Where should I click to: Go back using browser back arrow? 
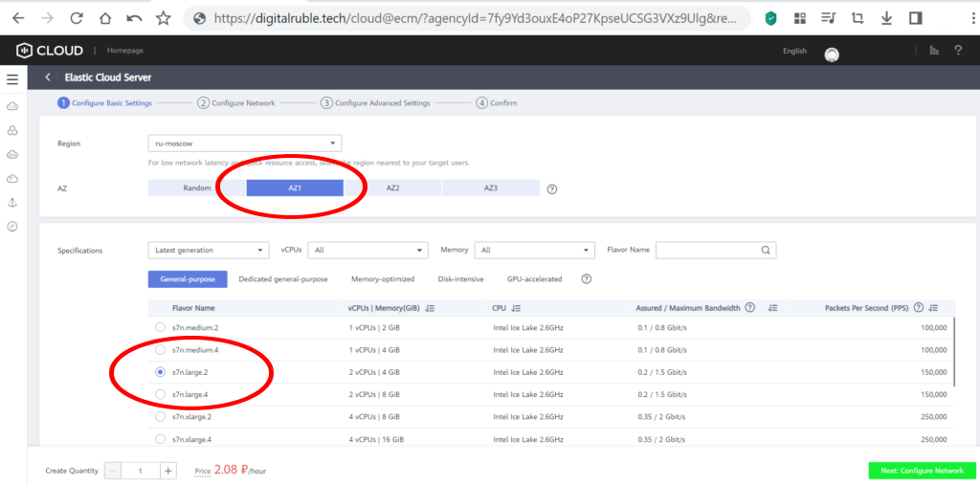coord(18,18)
